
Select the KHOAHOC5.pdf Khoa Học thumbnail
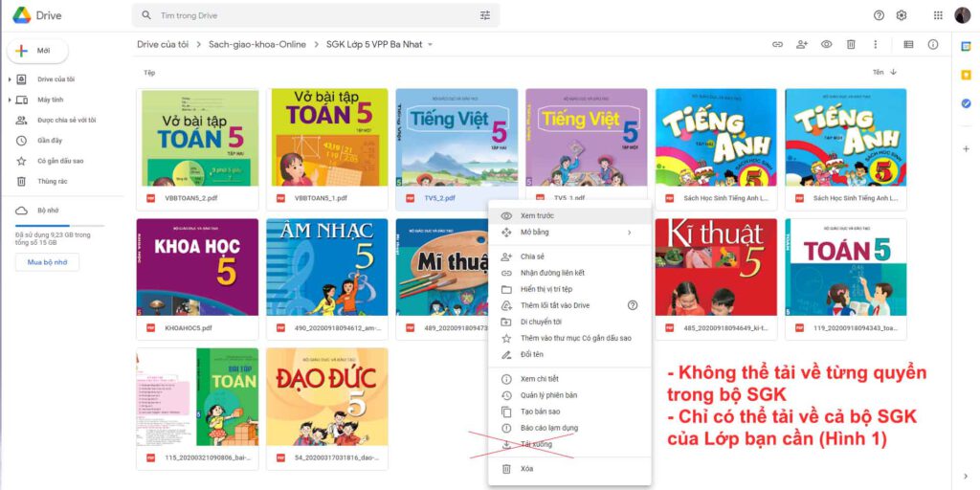click(x=197, y=267)
